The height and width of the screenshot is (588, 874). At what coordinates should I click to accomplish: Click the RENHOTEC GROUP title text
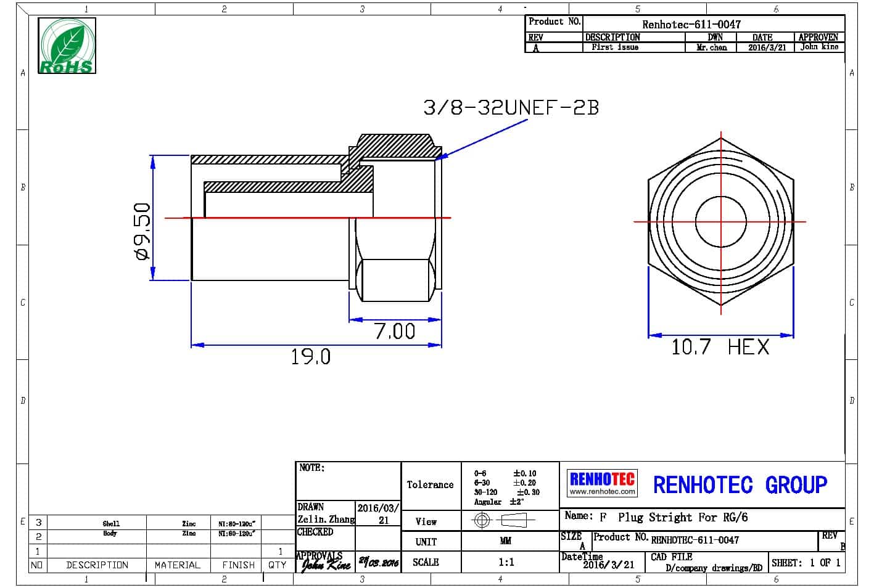(x=740, y=485)
